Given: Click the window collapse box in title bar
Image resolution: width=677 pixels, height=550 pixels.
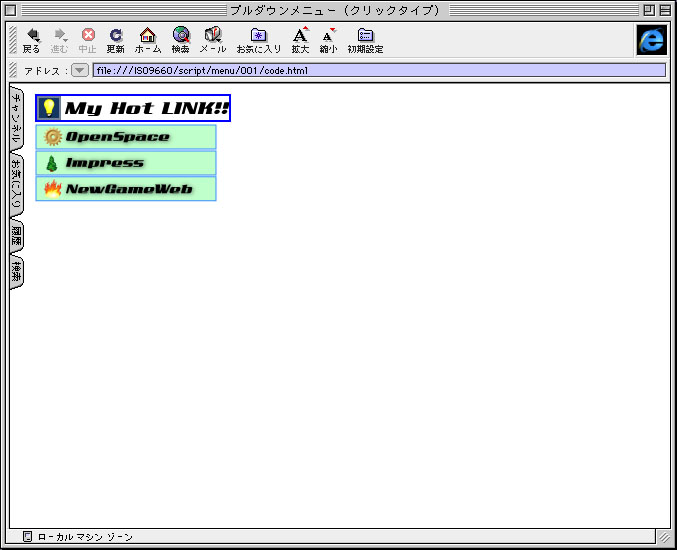Looking at the screenshot, I should [x=665, y=10].
